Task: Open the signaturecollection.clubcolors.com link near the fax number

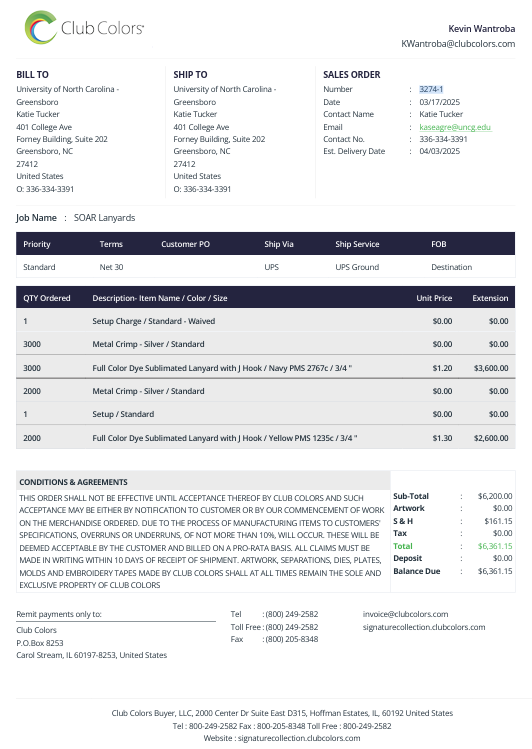Action: pos(424,627)
